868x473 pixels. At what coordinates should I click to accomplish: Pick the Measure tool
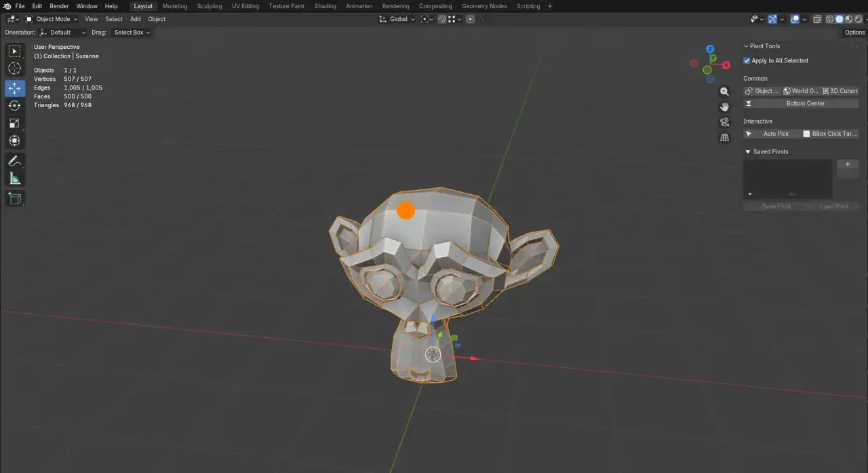[14, 178]
